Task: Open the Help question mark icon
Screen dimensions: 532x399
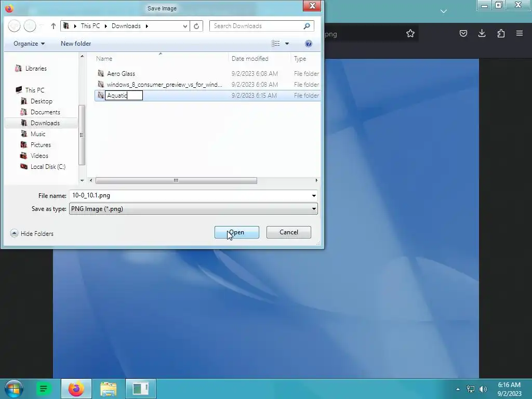Action: tap(309, 44)
